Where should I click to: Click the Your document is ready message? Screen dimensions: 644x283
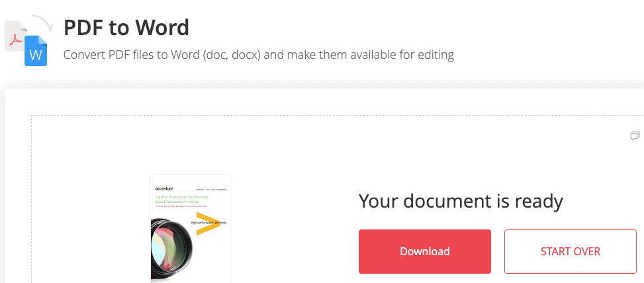[x=461, y=201]
